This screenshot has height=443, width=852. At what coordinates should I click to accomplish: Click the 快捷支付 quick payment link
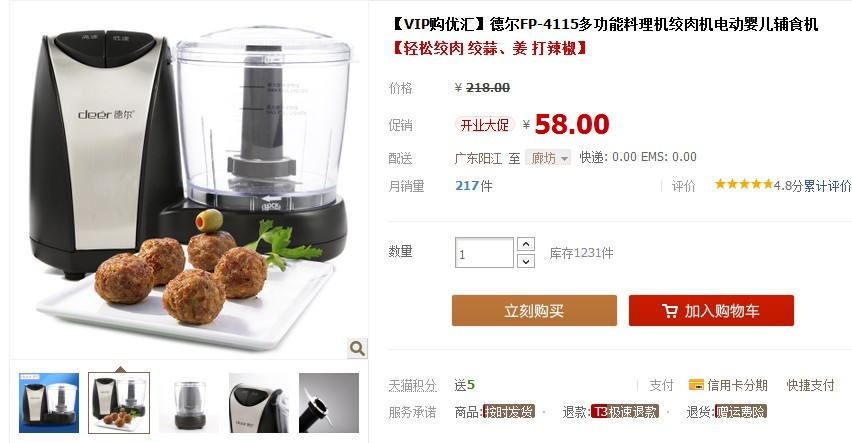pyautogui.click(x=810, y=385)
